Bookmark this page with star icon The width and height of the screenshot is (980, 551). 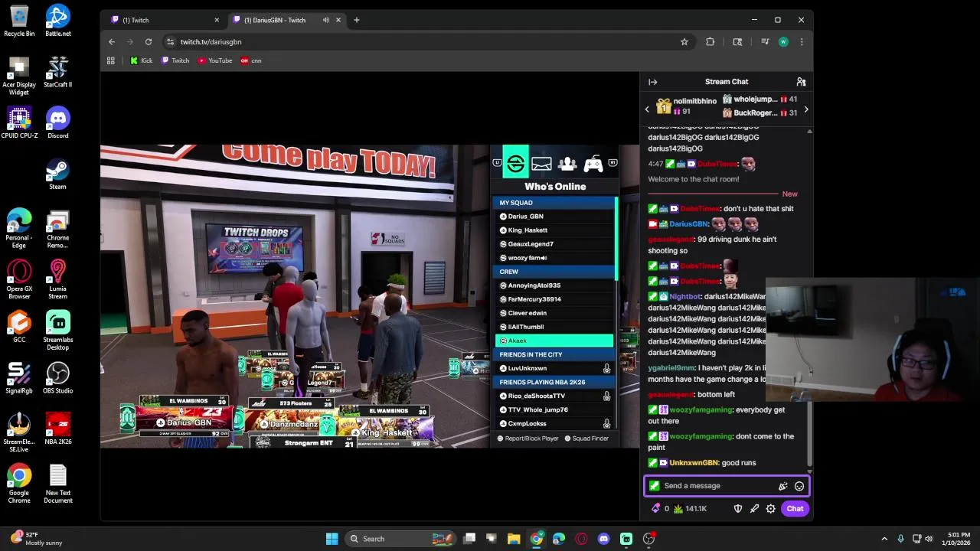[684, 42]
